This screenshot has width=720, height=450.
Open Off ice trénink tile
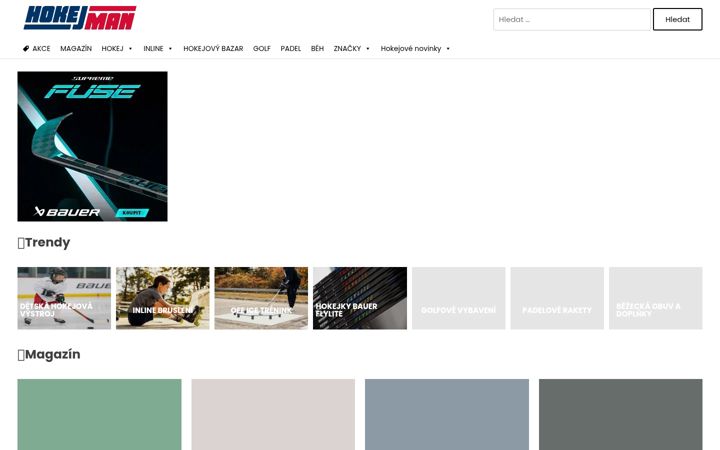[x=261, y=298]
